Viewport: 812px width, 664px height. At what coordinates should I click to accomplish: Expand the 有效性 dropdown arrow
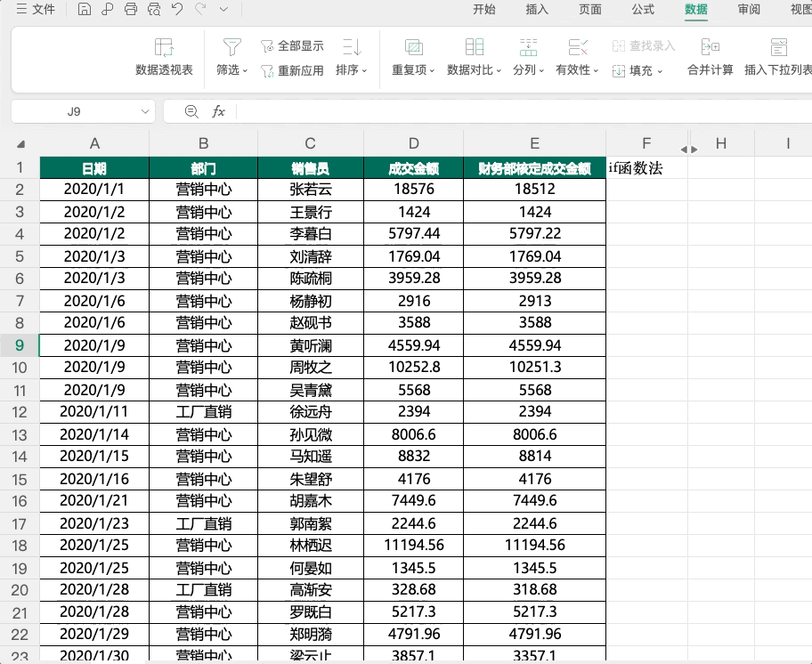click(x=596, y=70)
